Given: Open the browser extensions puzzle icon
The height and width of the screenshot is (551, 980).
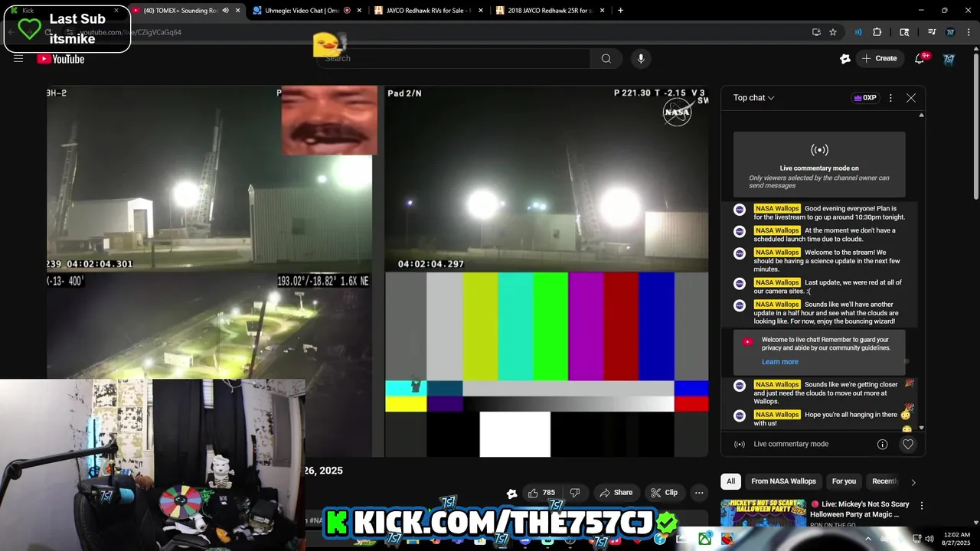Looking at the screenshot, I should point(877,32).
